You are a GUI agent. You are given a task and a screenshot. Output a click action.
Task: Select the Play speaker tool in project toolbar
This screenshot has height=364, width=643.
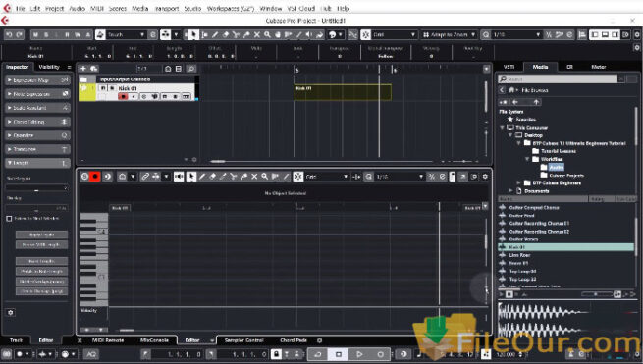coord(309,35)
